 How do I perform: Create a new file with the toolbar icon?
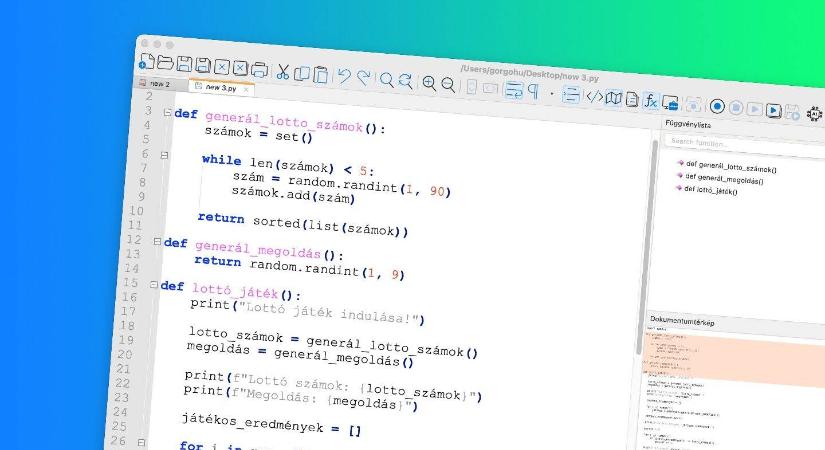pos(147,62)
